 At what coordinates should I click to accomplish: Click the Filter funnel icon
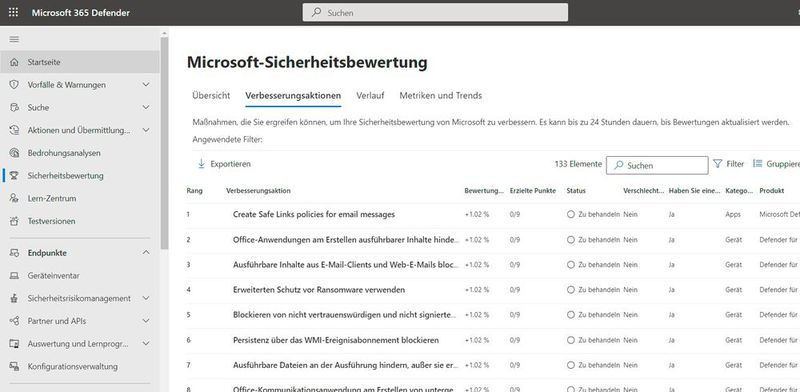click(x=717, y=164)
